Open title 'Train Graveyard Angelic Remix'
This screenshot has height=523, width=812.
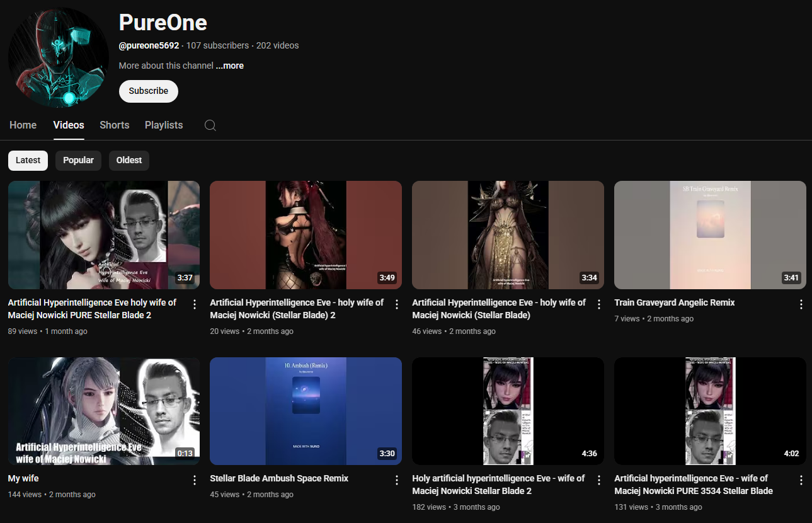click(x=675, y=302)
